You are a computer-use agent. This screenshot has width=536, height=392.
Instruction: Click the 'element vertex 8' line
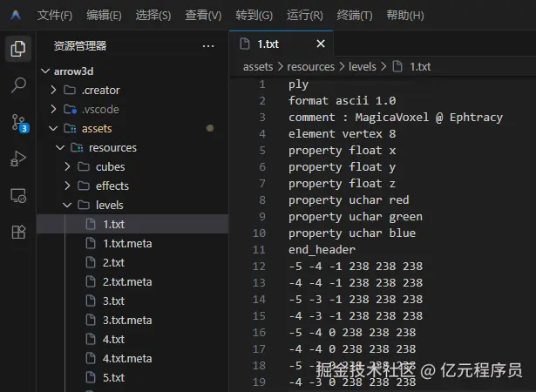click(343, 133)
